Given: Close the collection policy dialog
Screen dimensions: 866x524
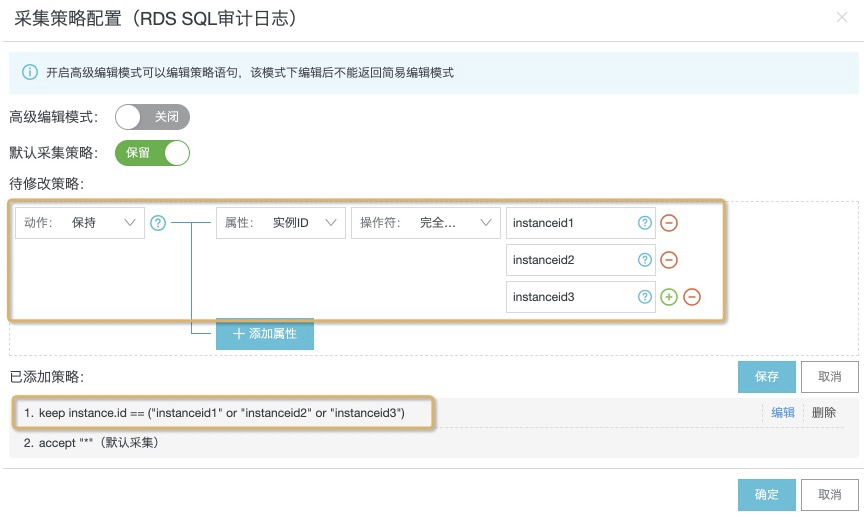Looking at the screenshot, I should click(x=842, y=18).
